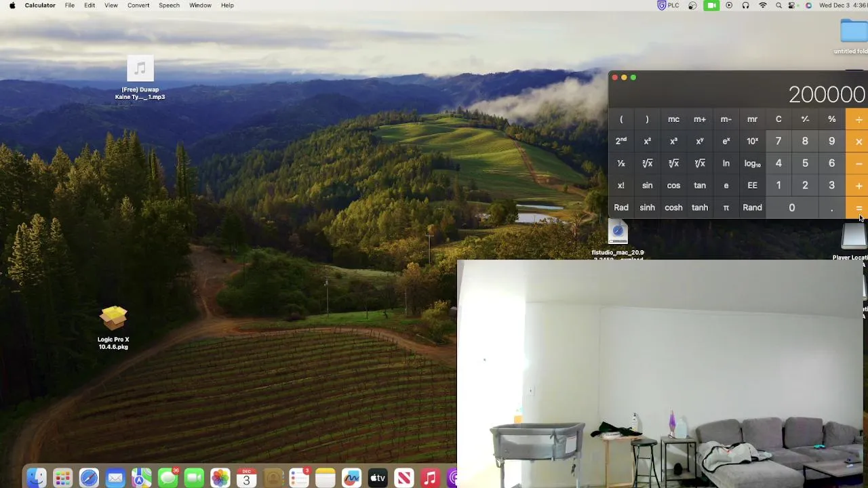The height and width of the screenshot is (488, 868).
Task: Click the cos key
Action: click(673, 186)
